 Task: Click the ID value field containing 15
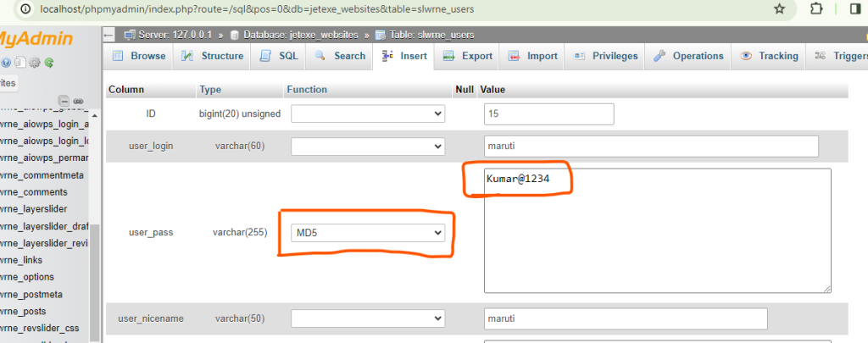coord(549,114)
